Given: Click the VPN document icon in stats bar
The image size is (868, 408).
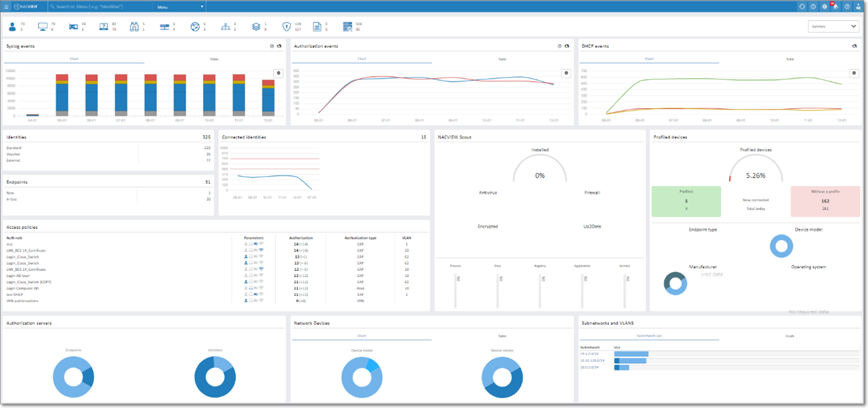Looking at the screenshot, I should [317, 27].
